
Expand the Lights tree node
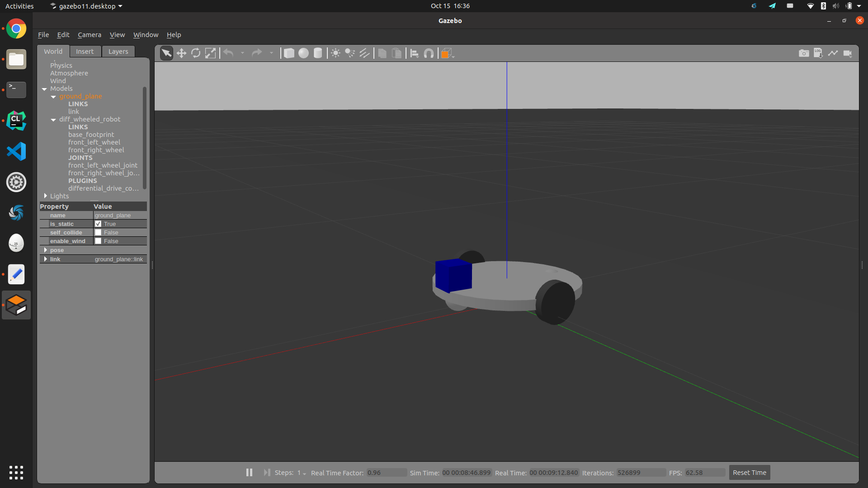[46, 196]
